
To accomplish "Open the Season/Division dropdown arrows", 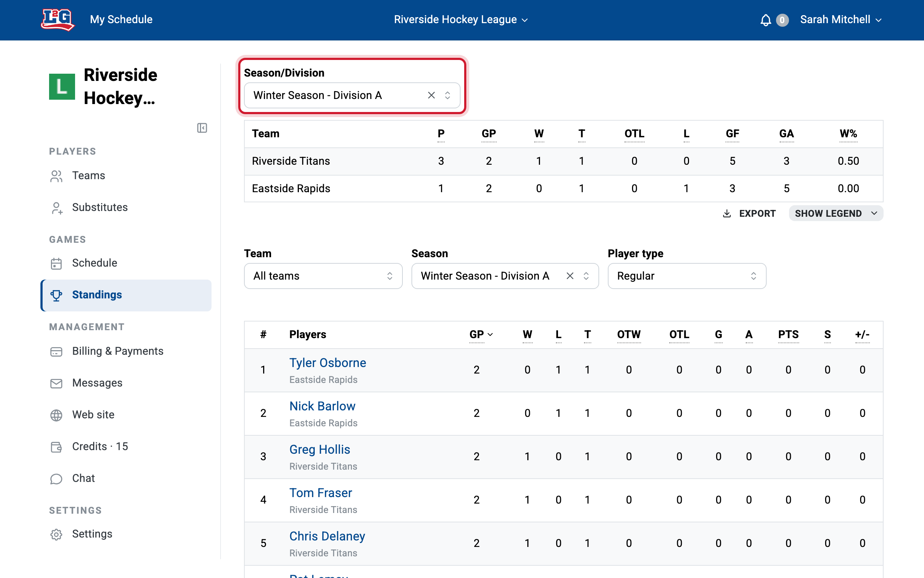I will point(448,95).
